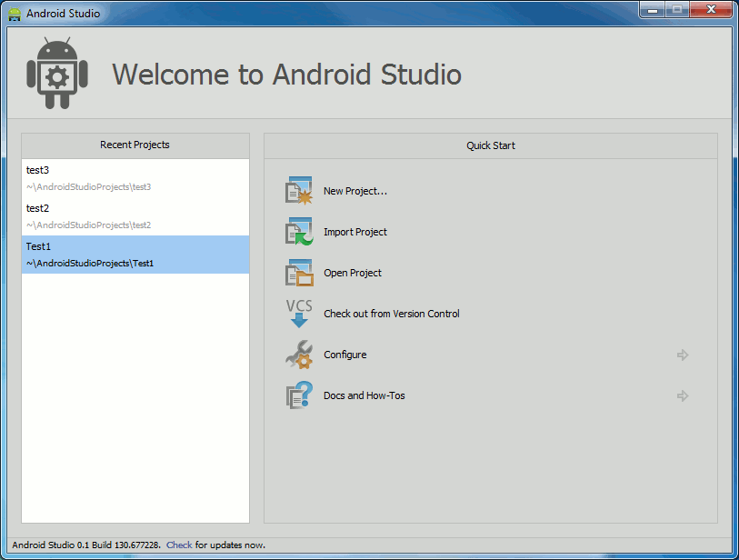Viewport: 739px width, 560px height.
Task: Click the path ~\AndroidStudioProjects\test2
Action: pos(88,225)
